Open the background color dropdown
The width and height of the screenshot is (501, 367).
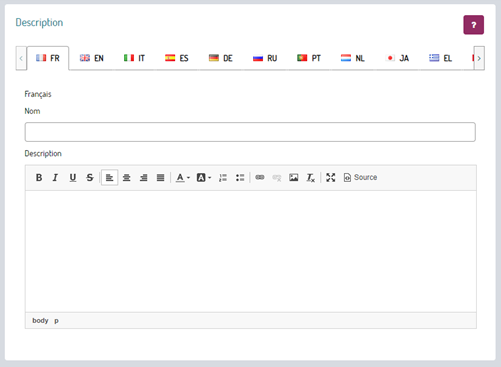click(x=204, y=178)
